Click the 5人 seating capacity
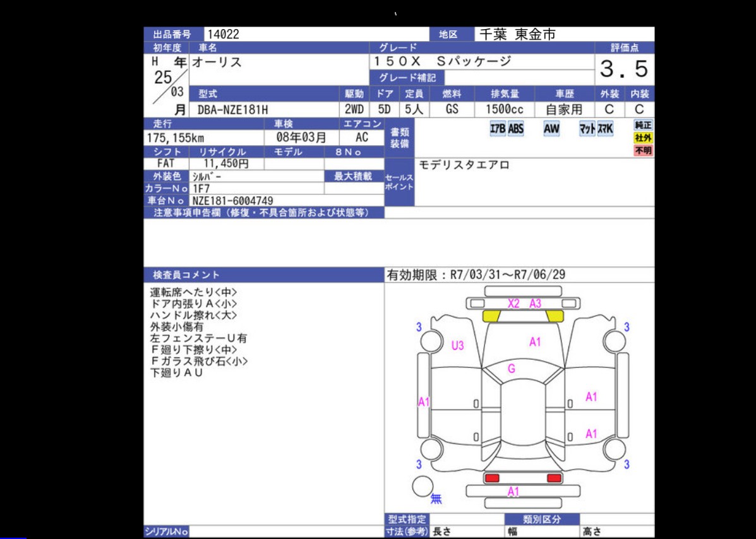 [x=413, y=109]
